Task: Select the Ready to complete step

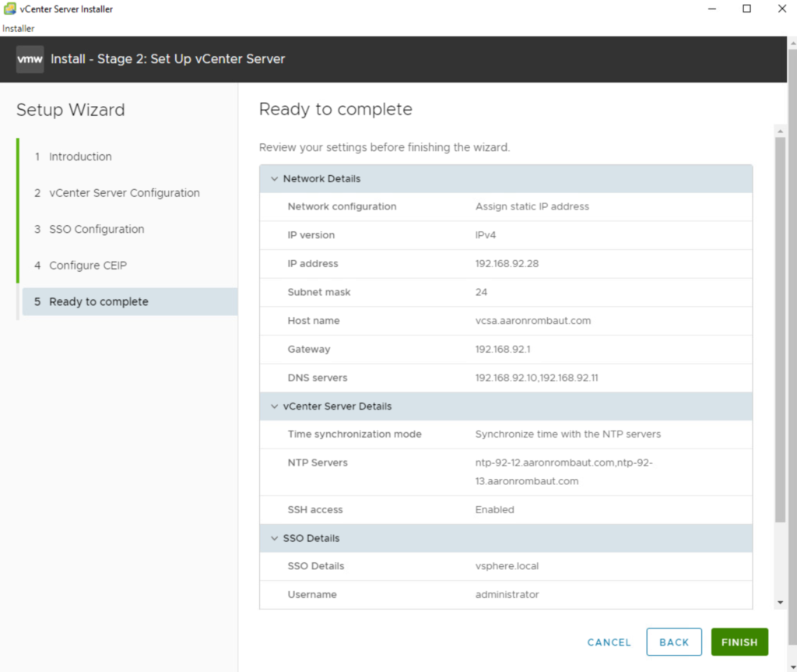Action: click(x=98, y=302)
